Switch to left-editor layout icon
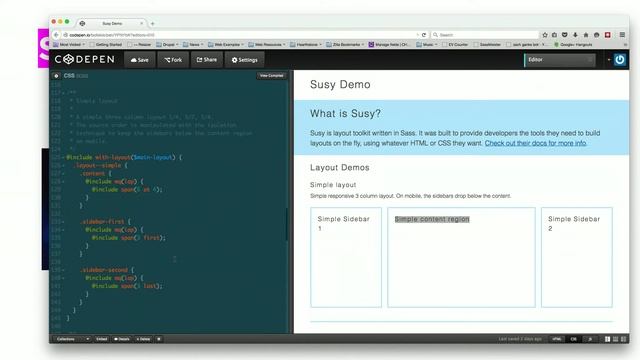640x360 pixels. pyautogui.click(x=607, y=339)
